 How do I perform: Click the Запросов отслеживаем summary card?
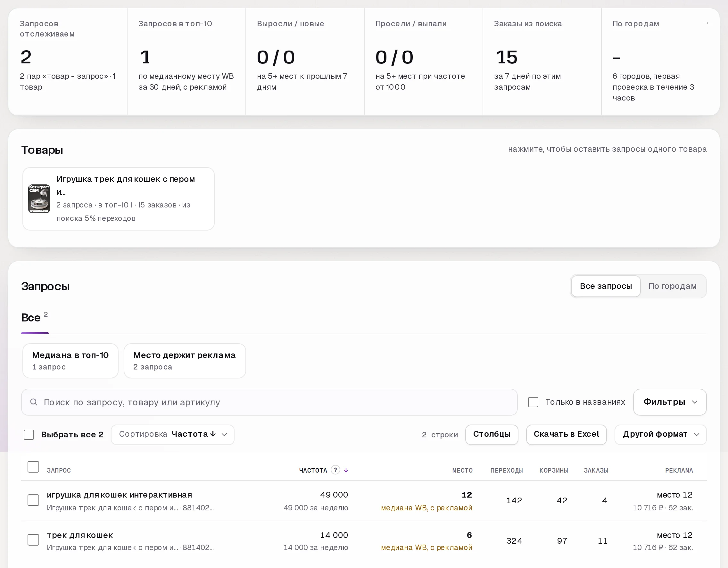point(68,61)
